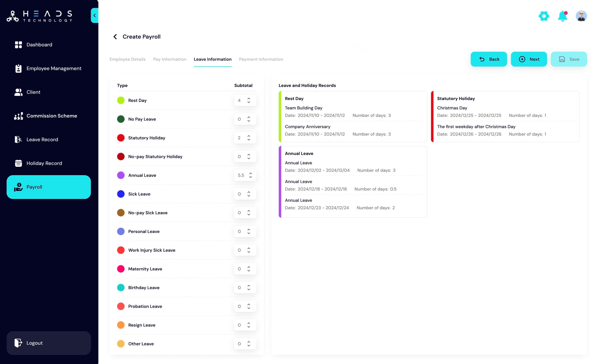Click the Sick Leave color dot
This screenshot has height=364, width=597.
coord(121,194)
